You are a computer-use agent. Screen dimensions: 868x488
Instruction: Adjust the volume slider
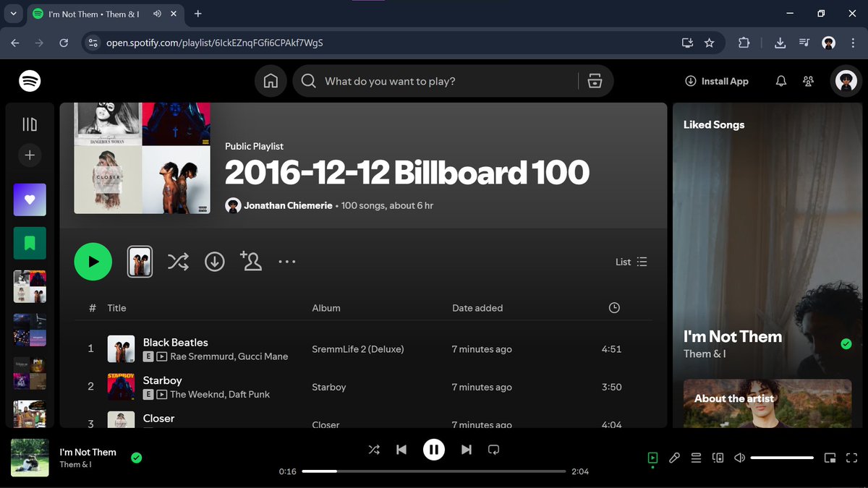[782, 458]
